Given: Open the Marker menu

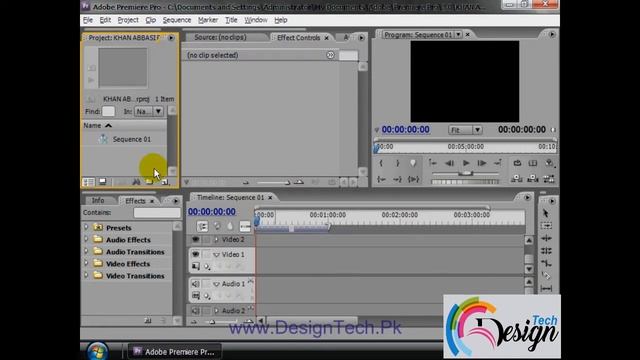Looking at the screenshot, I should tap(208, 20).
